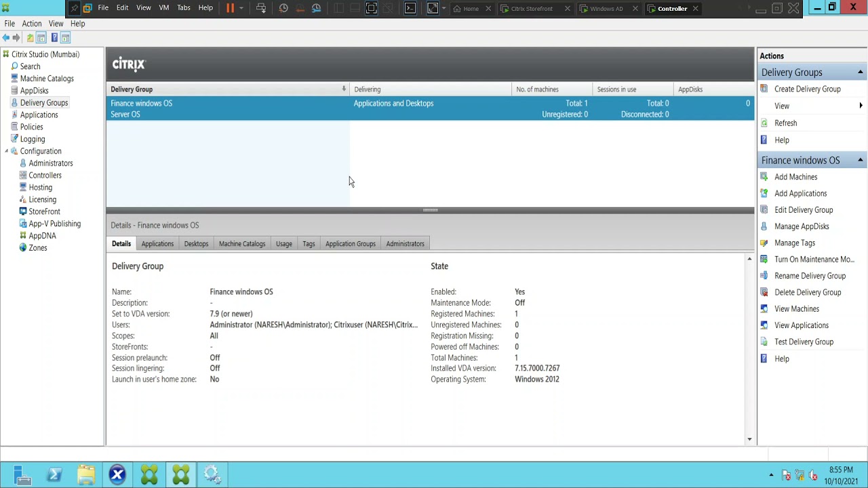
Task: Click Edit Delivery Group action
Action: click(804, 210)
